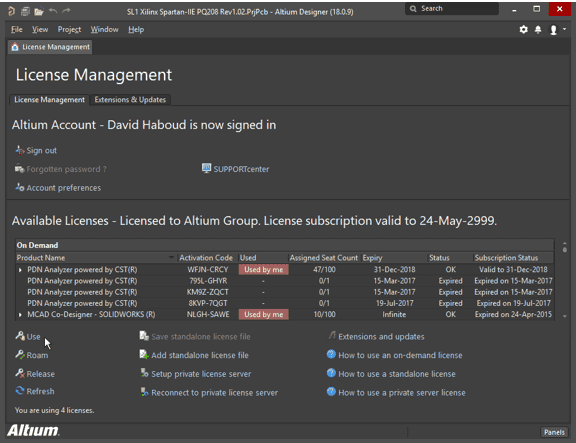Open How to use an on-demand license
Viewport: 576px width, 443px height.
[x=400, y=355]
